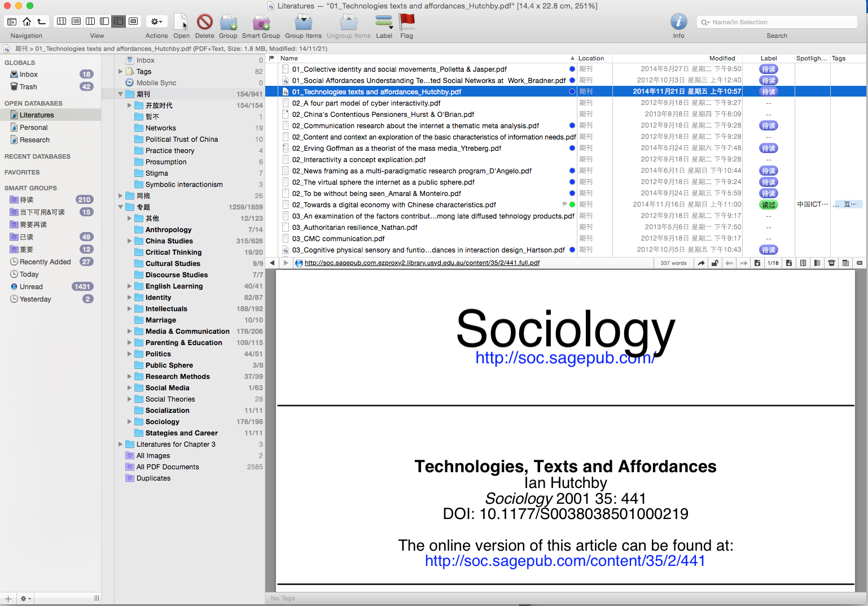Click the Name/In Selection search field

[777, 23]
